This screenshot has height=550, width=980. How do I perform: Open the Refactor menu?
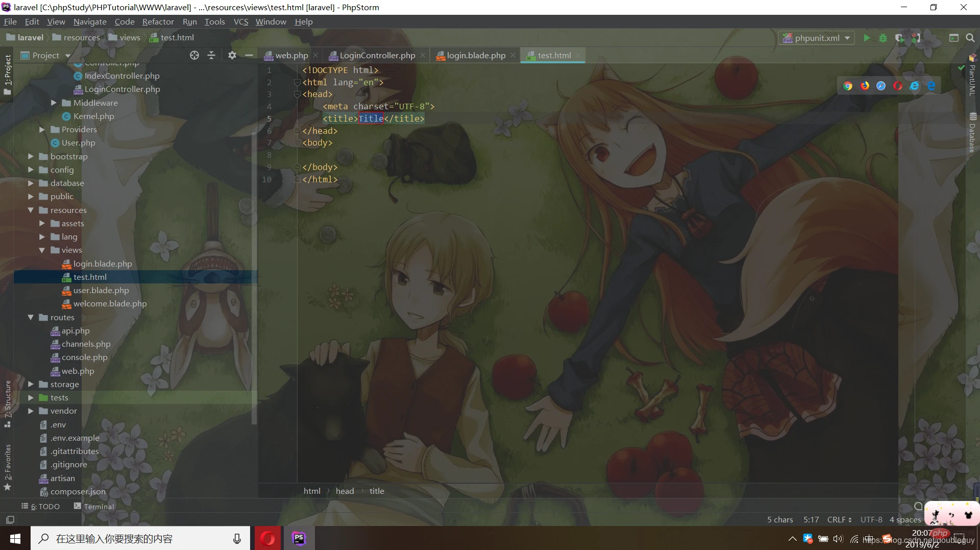pyautogui.click(x=158, y=21)
